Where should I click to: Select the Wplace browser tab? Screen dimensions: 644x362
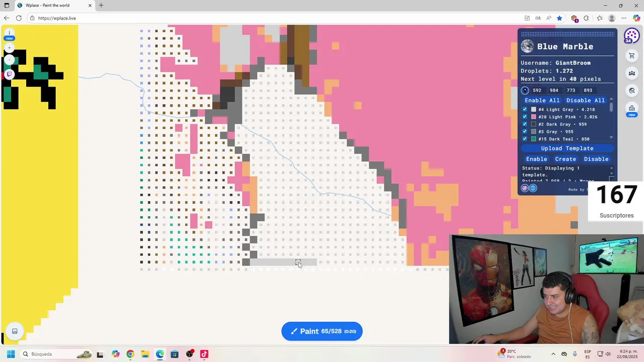54,6
